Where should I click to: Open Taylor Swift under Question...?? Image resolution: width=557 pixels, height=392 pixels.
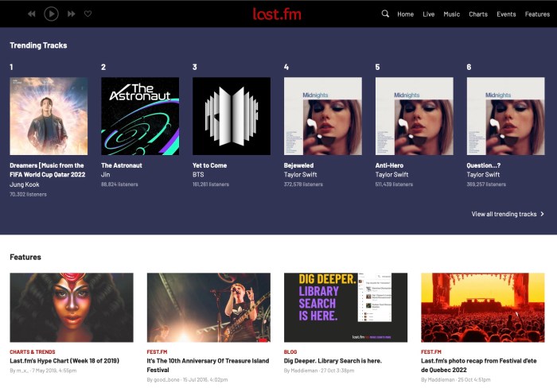click(483, 175)
